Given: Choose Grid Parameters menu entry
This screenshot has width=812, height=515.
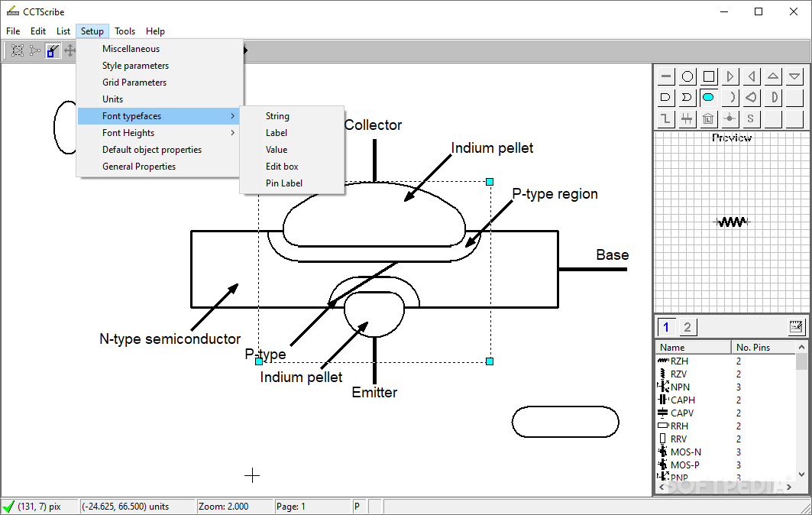Looking at the screenshot, I should tap(160, 83).
